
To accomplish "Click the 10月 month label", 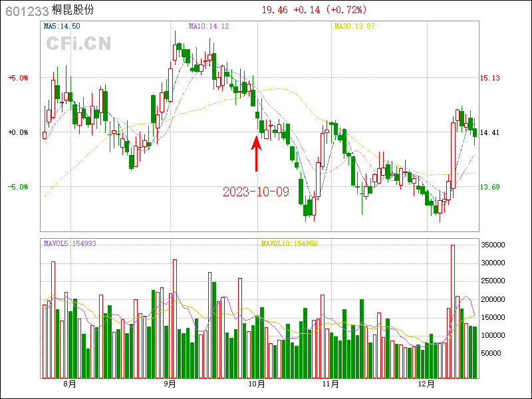I will tap(257, 384).
